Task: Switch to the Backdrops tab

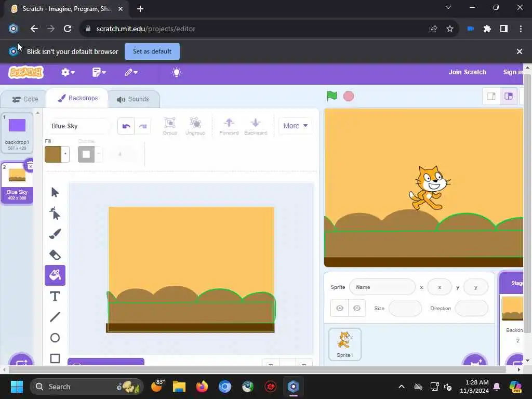Action: (x=78, y=98)
